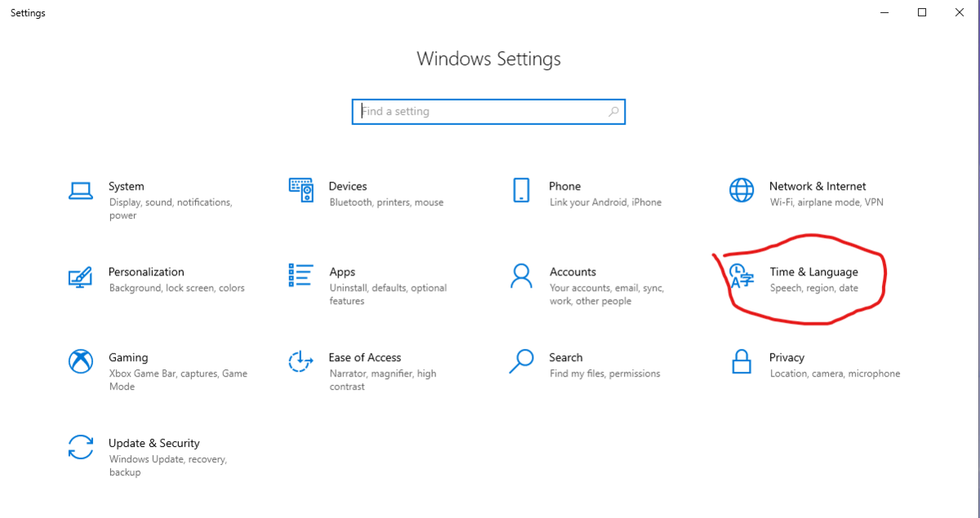Click 'Wi-Fi, airplane mode, VPN' text
This screenshot has height=518, width=980.
click(x=826, y=203)
